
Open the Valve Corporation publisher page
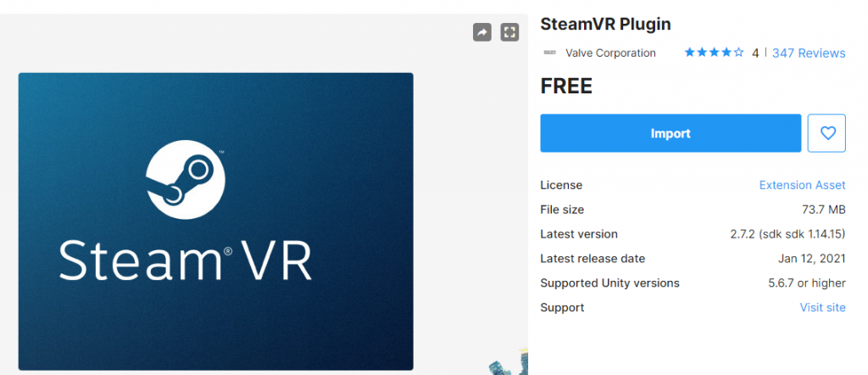[610, 53]
